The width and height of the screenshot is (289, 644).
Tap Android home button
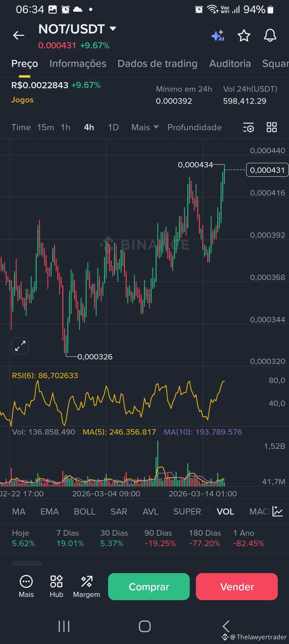pyautogui.click(x=144, y=626)
